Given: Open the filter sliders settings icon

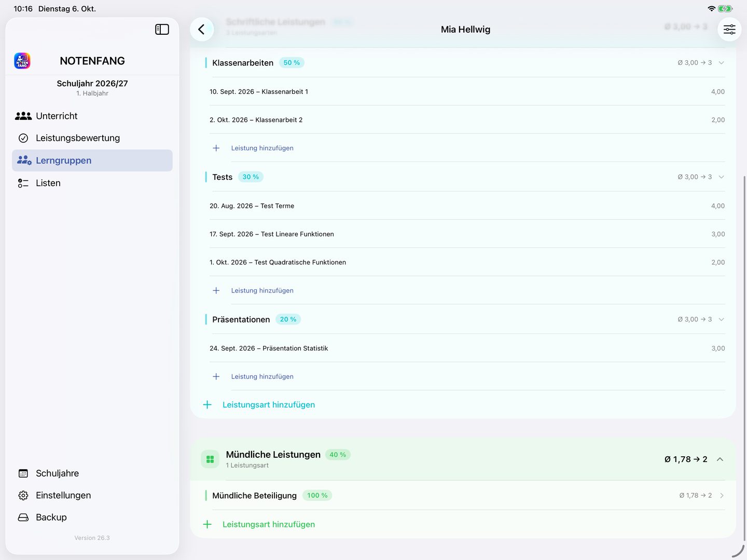Looking at the screenshot, I should coord(729,30).
